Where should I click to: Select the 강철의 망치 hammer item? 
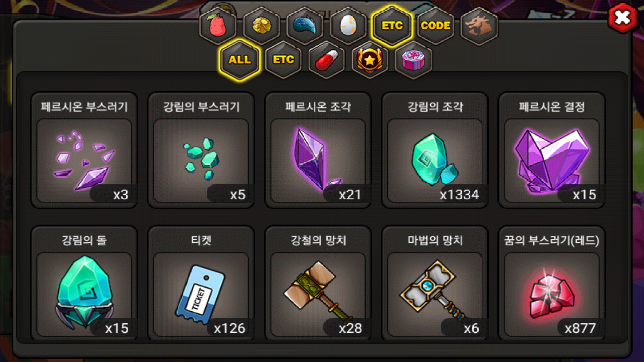click(x=318, y=283)
